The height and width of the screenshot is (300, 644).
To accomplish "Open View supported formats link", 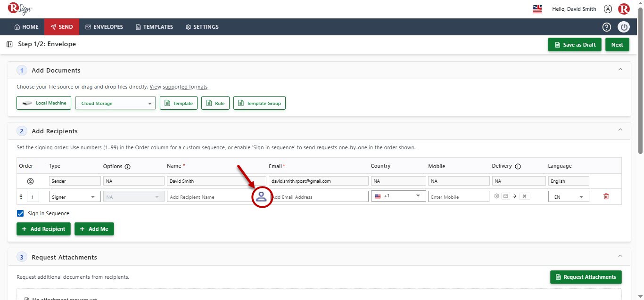I will (x=179, y=87).
